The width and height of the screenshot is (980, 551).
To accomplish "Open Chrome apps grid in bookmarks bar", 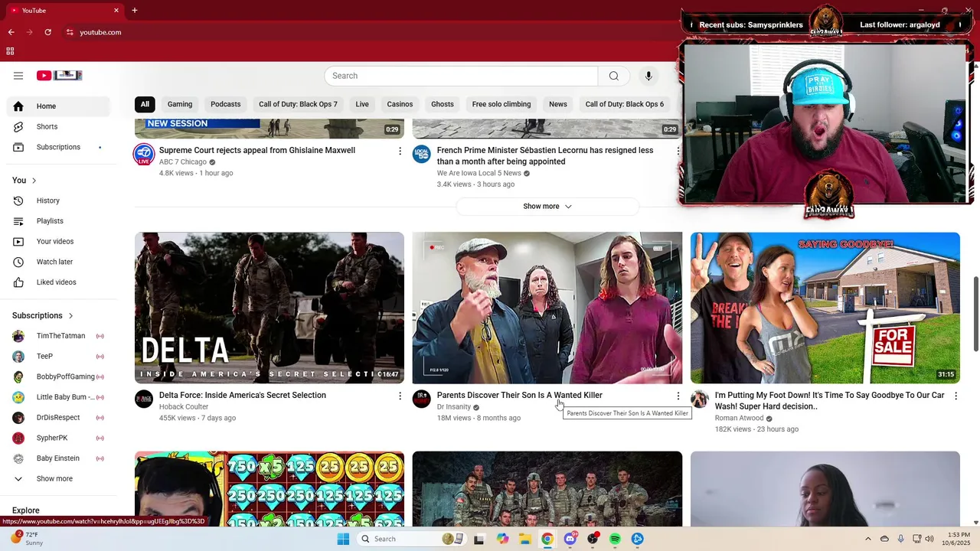I will tap(10, 51).
